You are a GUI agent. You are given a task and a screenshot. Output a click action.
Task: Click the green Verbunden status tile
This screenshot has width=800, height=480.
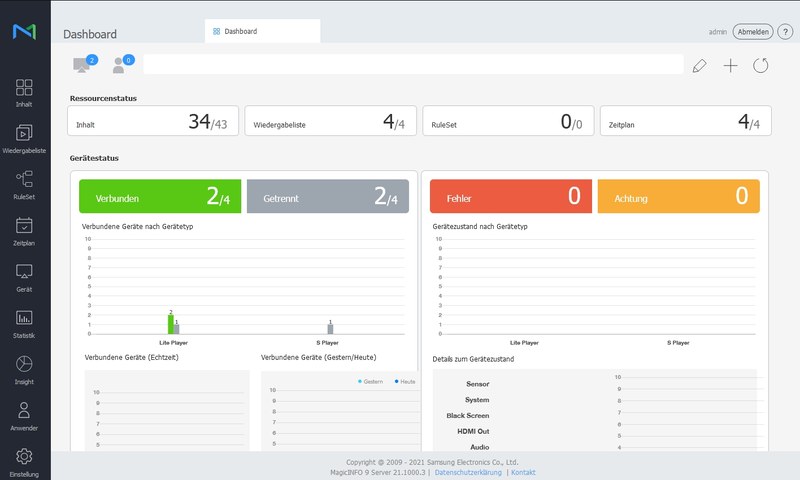160,196
